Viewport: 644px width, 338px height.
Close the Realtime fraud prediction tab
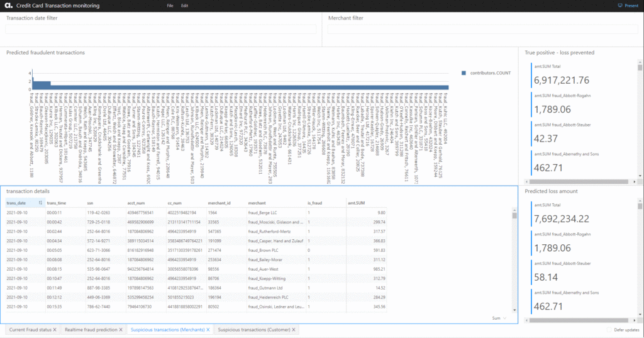pos(121,330)
